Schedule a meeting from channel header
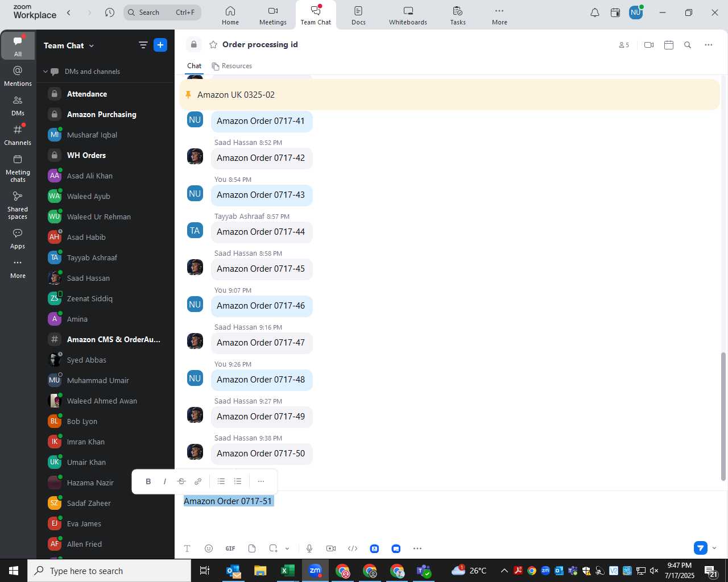This screenshot has width=728, height=582. pyautogui.click(x=669, y=45)
